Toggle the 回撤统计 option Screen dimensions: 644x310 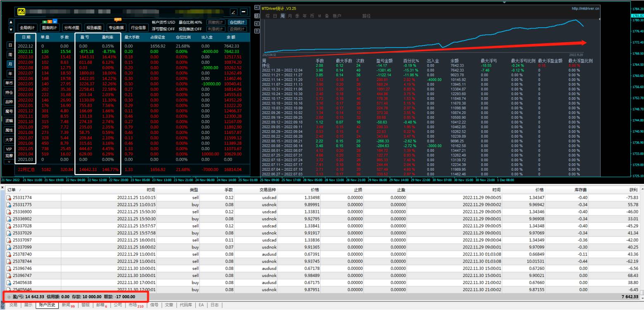click(x=215, y=22)
